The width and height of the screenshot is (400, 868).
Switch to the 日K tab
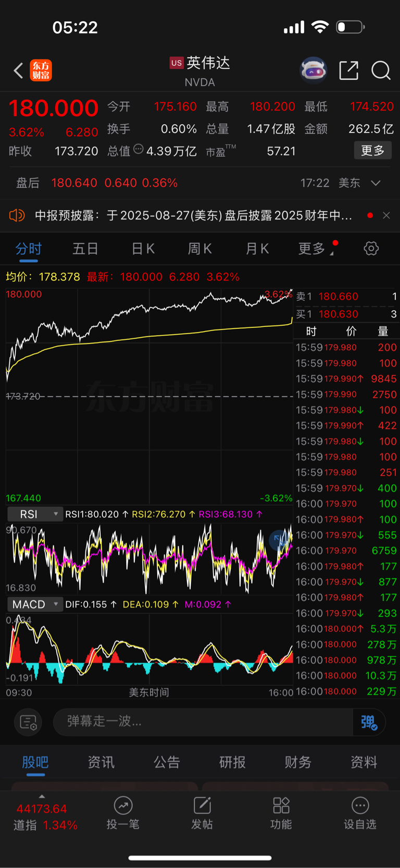(x=143, y=249)
